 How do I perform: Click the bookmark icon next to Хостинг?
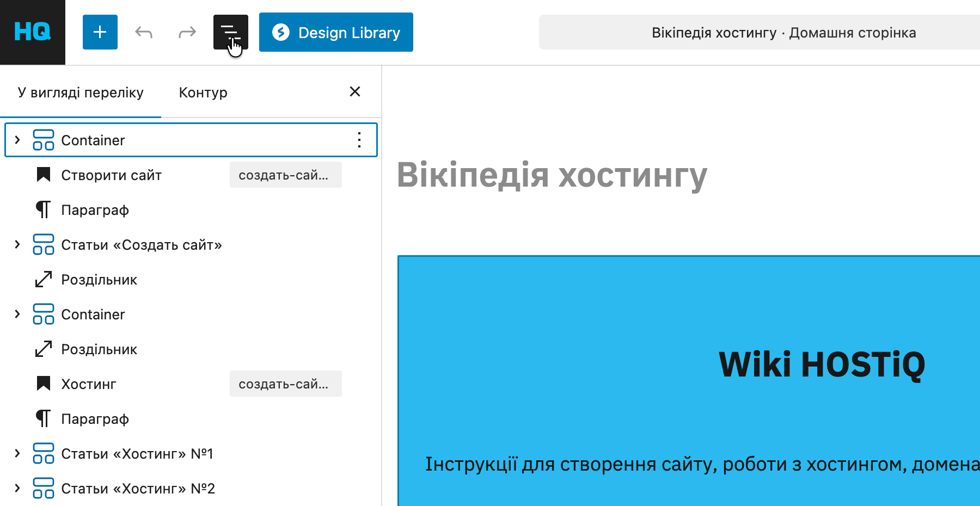click(44, 384)
